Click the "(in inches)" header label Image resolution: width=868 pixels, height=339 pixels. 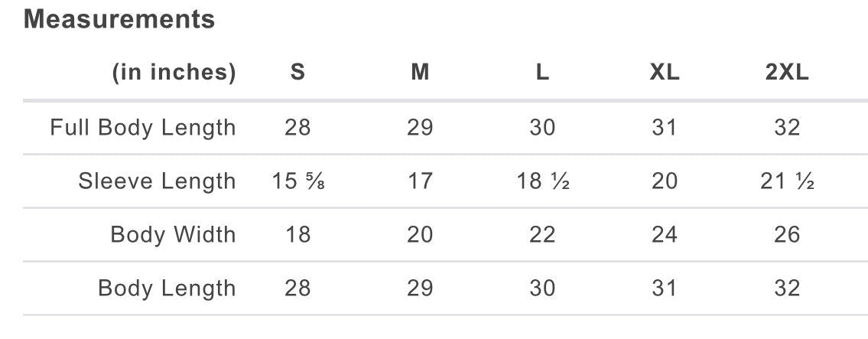click(x=174, y=73)
